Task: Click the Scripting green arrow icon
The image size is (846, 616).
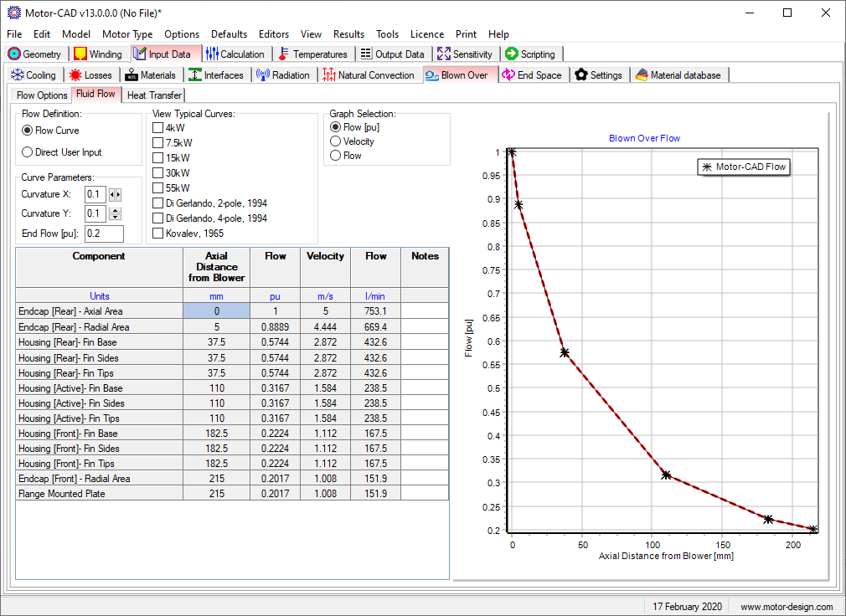Action: (x=512, y=54)
